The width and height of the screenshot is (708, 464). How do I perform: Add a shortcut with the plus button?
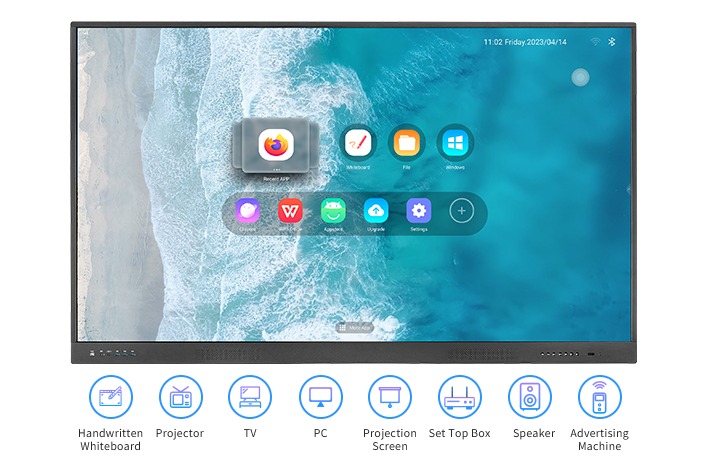click(461, 211)
